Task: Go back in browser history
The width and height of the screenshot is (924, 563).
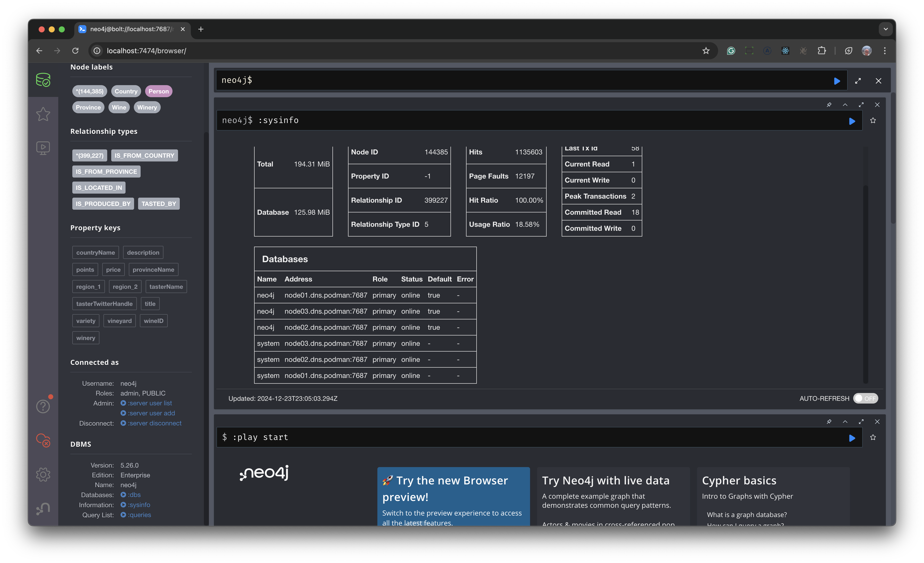Action: click(x=39, y=51)
